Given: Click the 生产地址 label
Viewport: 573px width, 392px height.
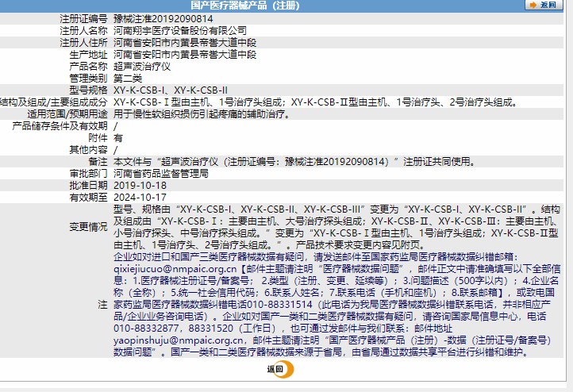Looking at the screenshot, I should (88, 55).
